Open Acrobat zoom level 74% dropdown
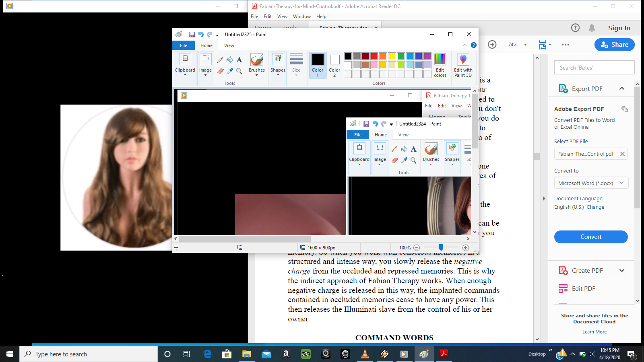The width and height of the screenshot is (644, 362). coord(525,45)
